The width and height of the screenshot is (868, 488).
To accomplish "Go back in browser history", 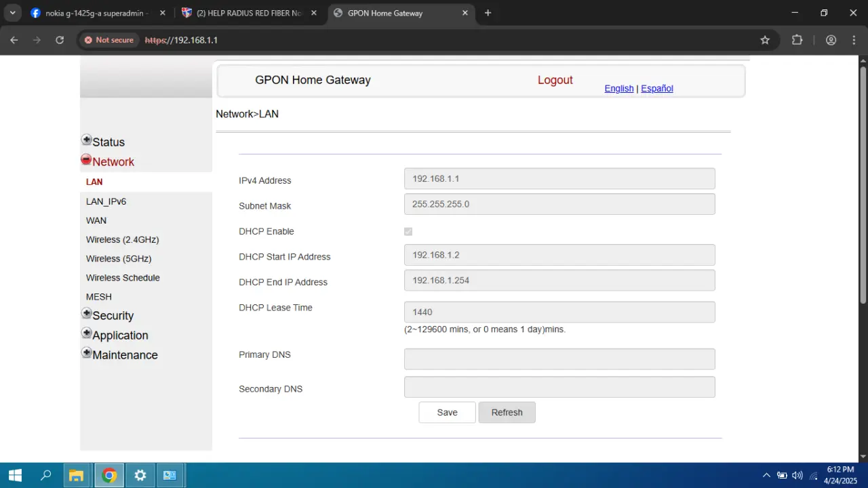I will coord(14,40).
